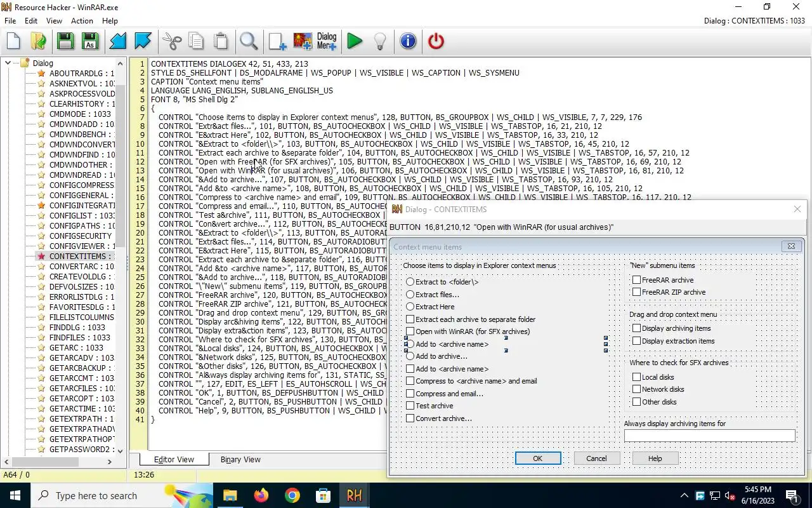This screenshot has width=812, height=508.
Task: Click the tree vertical scrollbar down arrow
Action: (121, 450)
